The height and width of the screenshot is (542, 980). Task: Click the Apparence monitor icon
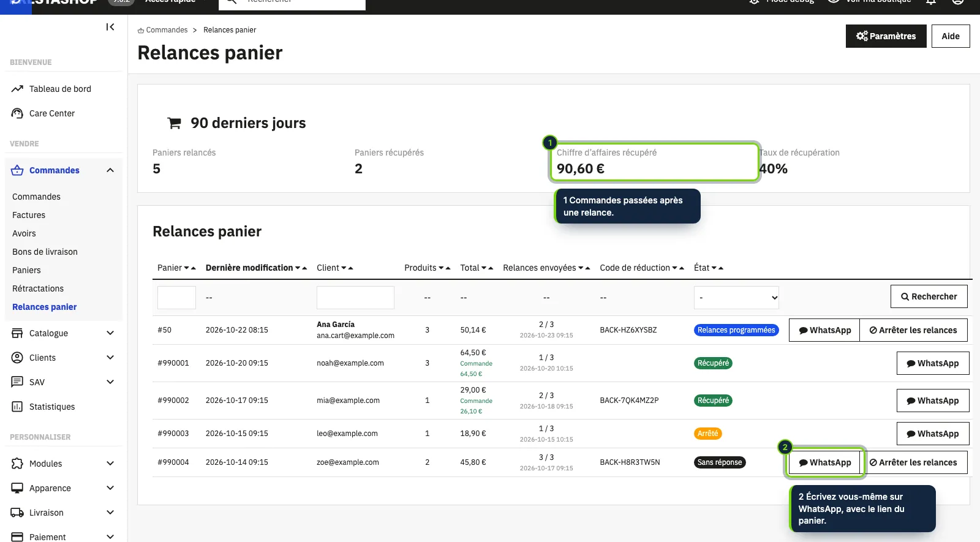point(17,488)
